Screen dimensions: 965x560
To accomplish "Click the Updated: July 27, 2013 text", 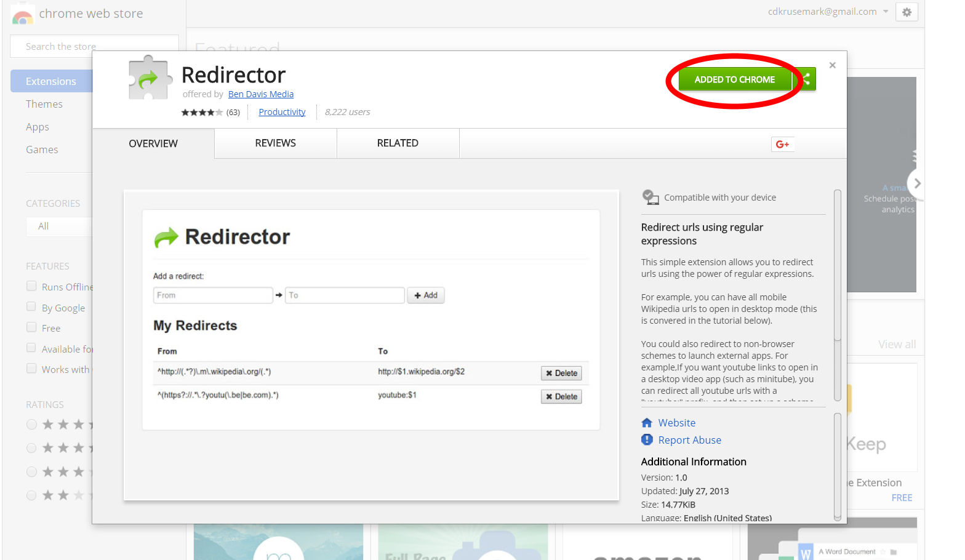I will [685, 491].
